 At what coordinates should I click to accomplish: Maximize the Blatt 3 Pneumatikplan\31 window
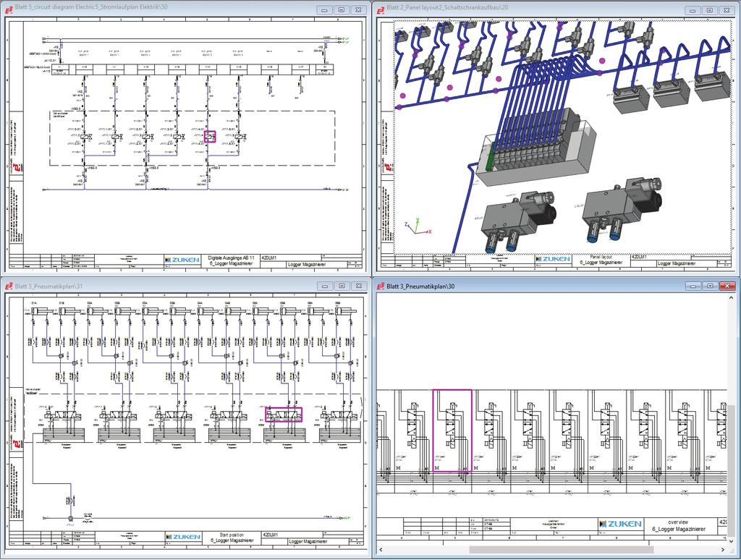342,286
